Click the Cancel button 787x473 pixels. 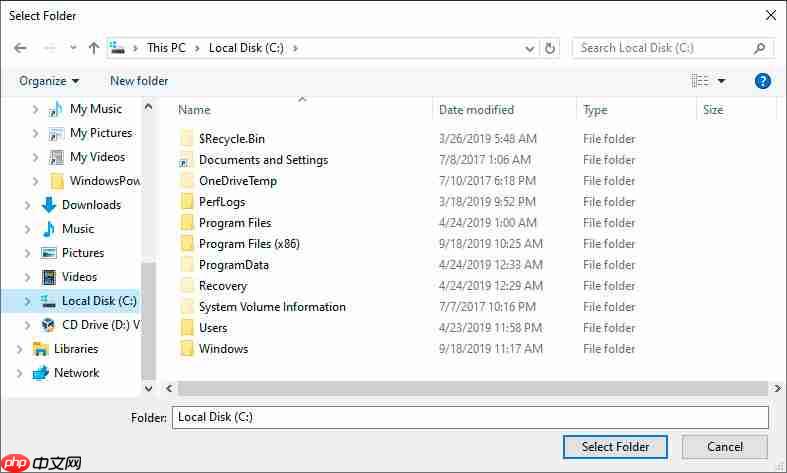[x=725, y=447]
